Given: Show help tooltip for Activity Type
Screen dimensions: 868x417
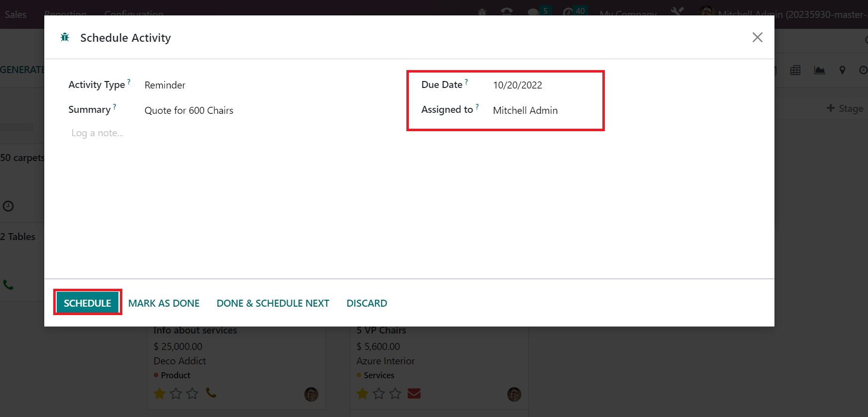Looking at the screenshot, I should pyautogui.click(x=129, y=82).
